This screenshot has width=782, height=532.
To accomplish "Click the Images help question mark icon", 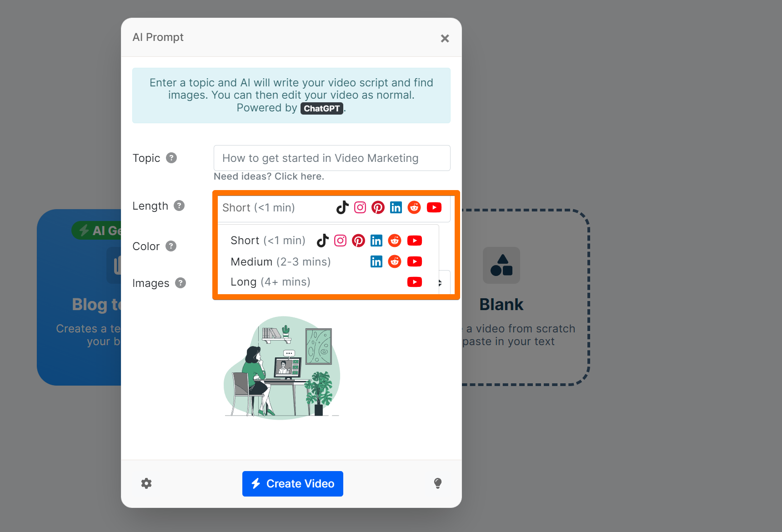I will point(180,283).
